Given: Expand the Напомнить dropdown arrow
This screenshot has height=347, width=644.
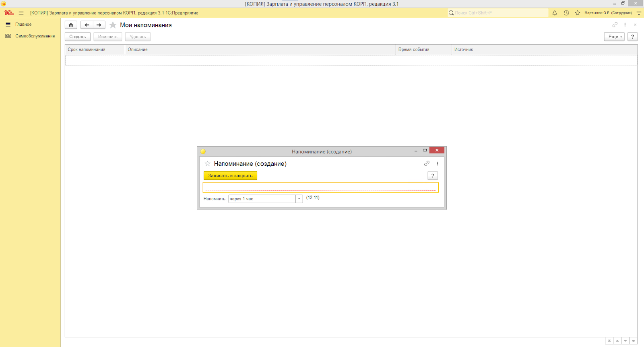Looking at the screenshot, I should (299, 199).
